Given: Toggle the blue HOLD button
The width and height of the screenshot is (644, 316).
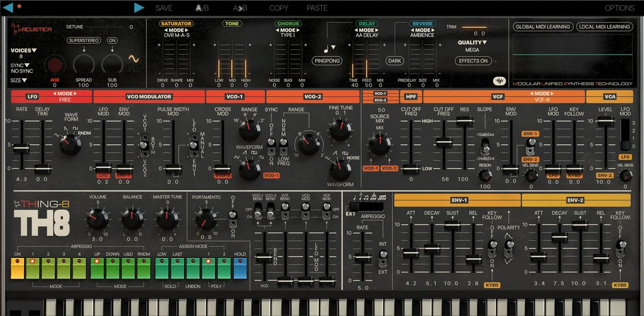Looking at the screenshot, I should click(x=240, y=267).
